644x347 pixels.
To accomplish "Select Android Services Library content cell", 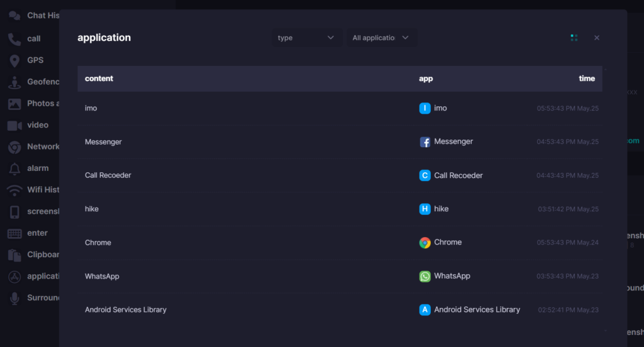I will click(126, 310).
